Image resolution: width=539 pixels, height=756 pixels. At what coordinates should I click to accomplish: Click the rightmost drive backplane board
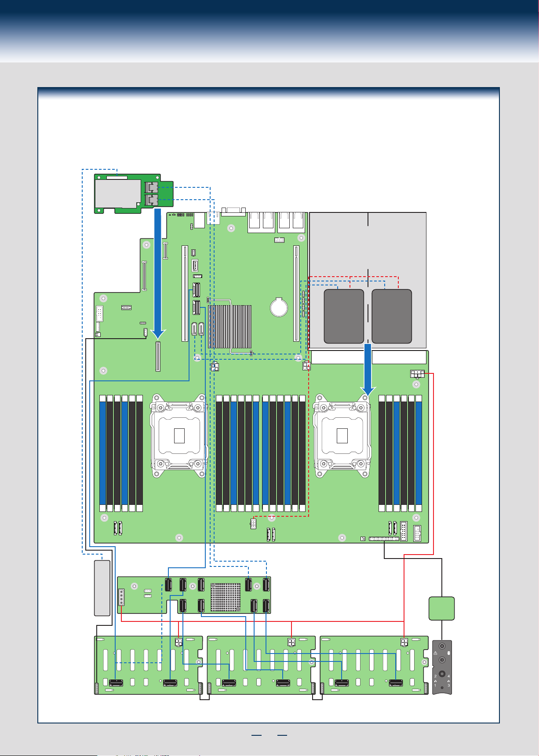pos(374,665)
